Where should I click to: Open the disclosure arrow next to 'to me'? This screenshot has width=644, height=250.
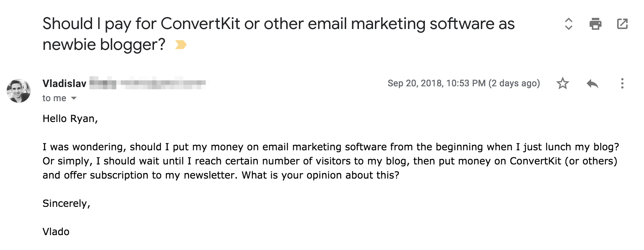pos(74,98)
